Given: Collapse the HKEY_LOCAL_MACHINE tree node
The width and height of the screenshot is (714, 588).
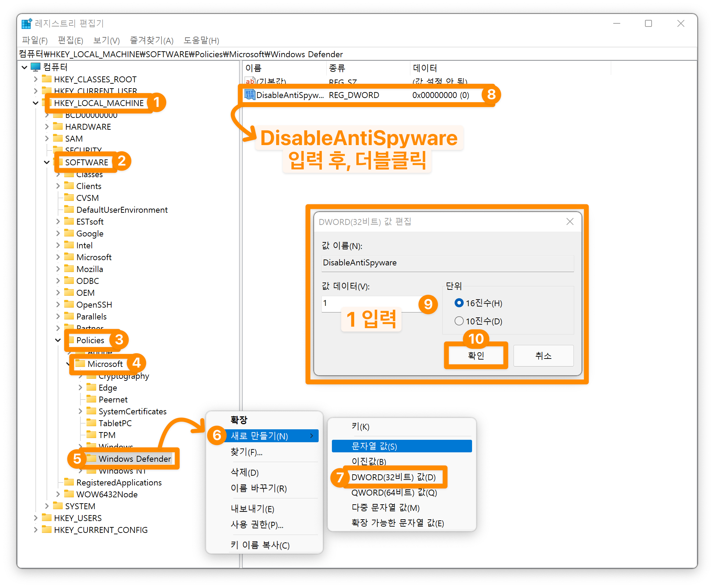Looking at the screenshot, I should 36,103.
